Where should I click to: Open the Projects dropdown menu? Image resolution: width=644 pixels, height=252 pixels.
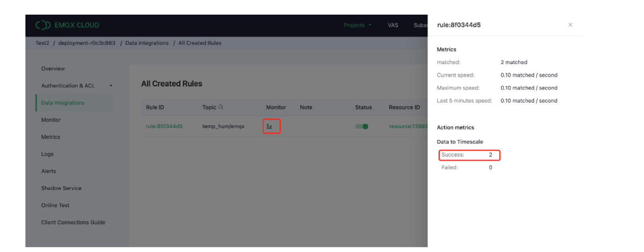(x=357, y=25)
